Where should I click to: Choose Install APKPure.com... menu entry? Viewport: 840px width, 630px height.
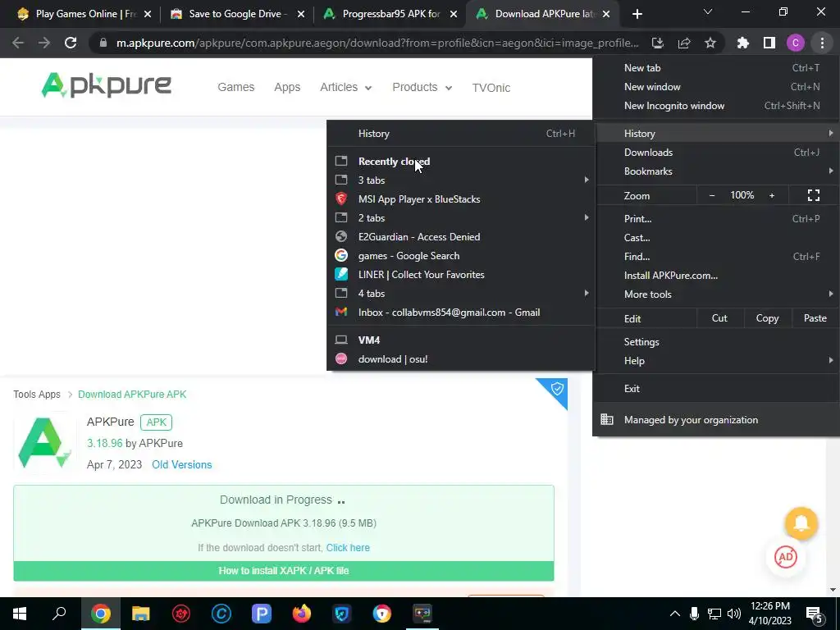[716, 276]
